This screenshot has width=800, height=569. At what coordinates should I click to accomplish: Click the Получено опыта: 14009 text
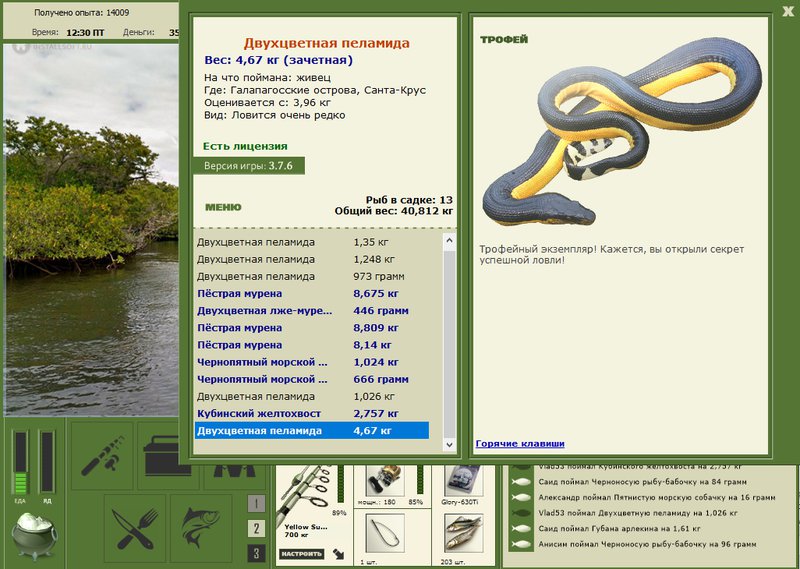(x=82, y=12)
